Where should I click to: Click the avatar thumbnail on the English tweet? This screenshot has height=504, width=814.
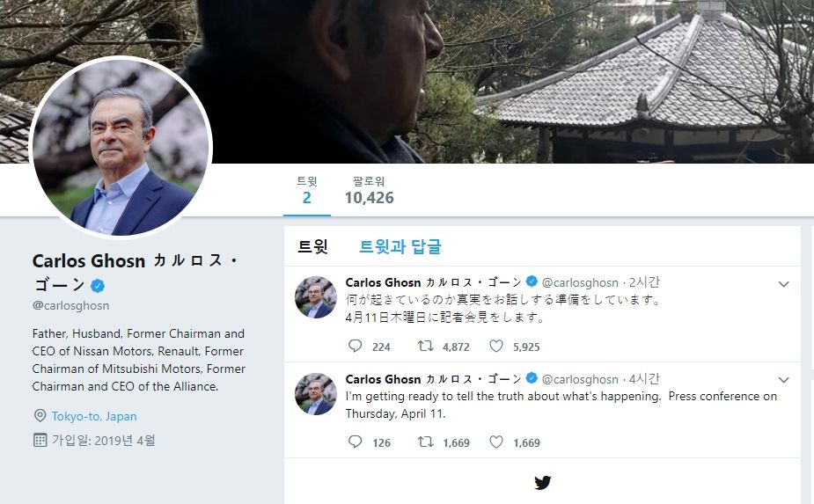(x=316, y=393)
